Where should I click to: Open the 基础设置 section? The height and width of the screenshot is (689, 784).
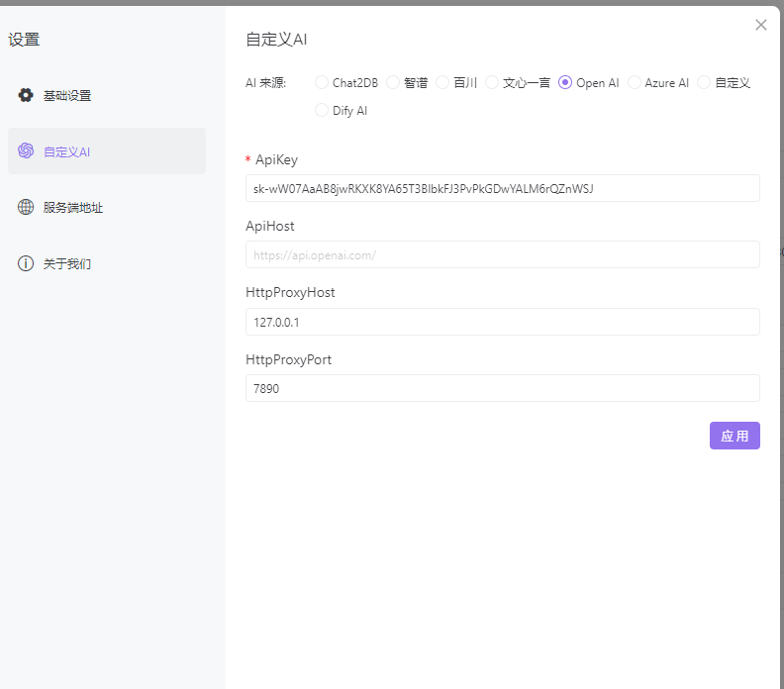(107, 95)
